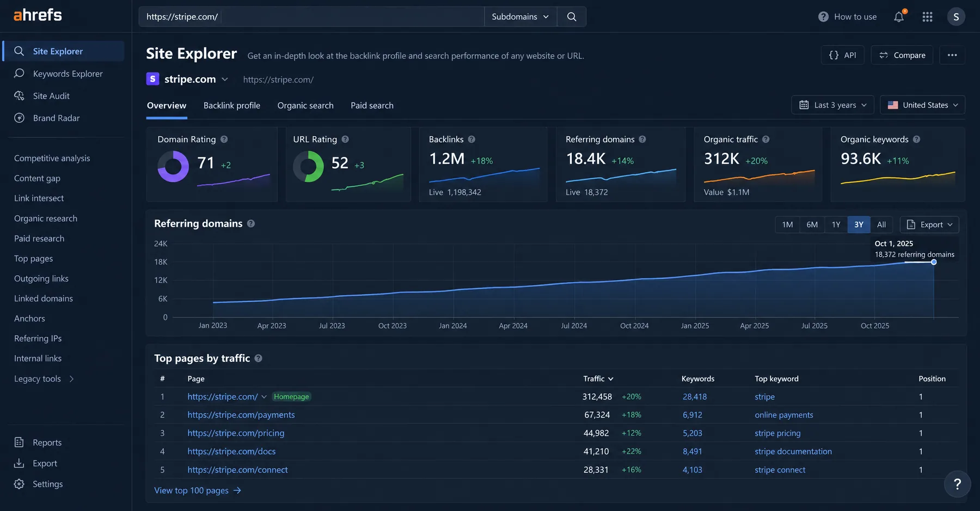Open the stripe.com/pricing page link
This screenshot has height=511, width=980.
pos(236,433)
